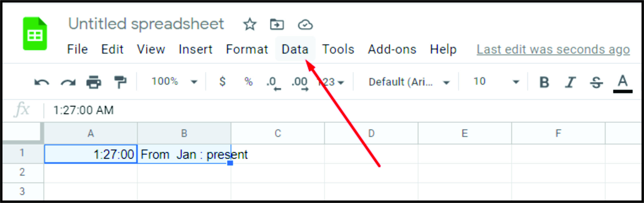Toggle strikethrough formatting

point(596,82)
